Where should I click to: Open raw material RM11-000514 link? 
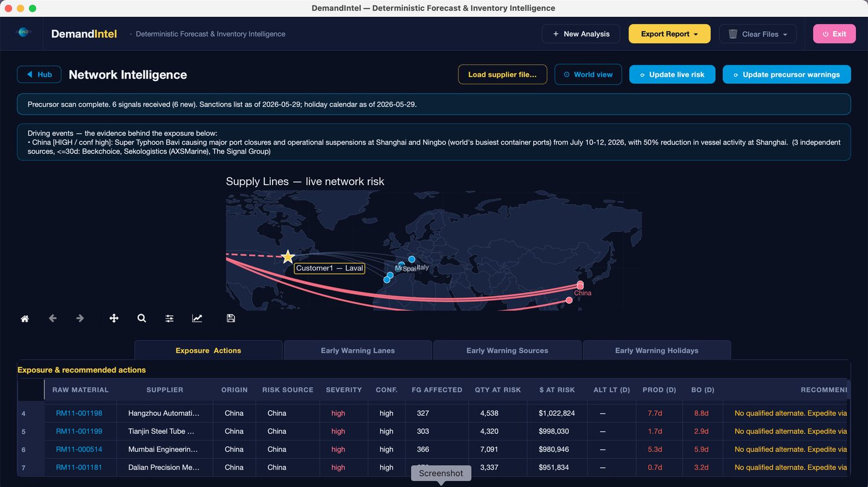click(x=79, y=449)
